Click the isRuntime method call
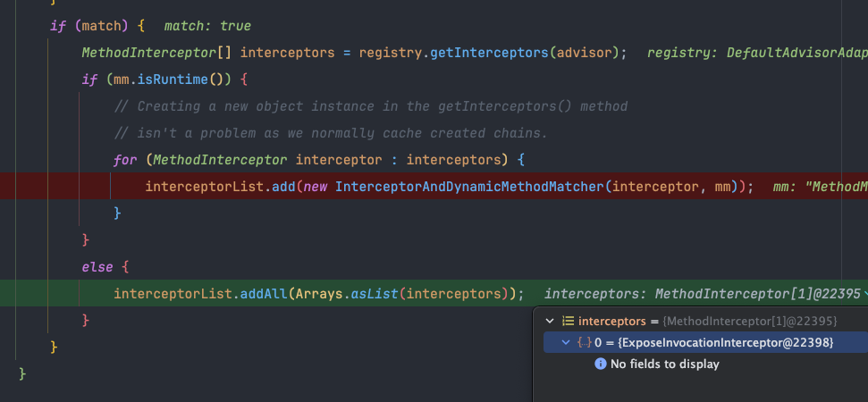868x402 pixels. (x=173, y=80)
